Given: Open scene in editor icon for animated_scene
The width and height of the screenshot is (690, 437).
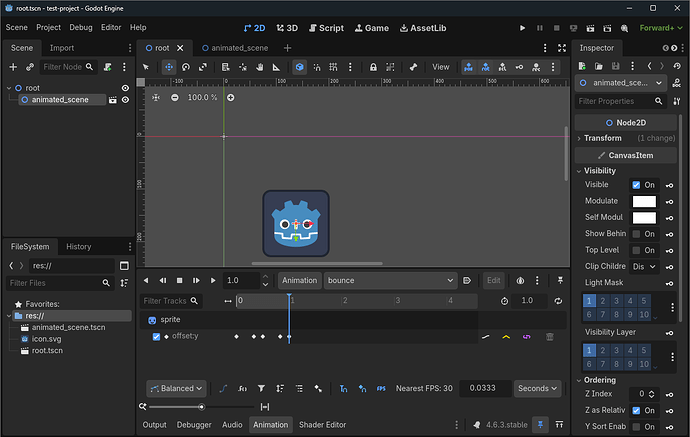Looking at the screenshot, I should (x=113, y=100).
